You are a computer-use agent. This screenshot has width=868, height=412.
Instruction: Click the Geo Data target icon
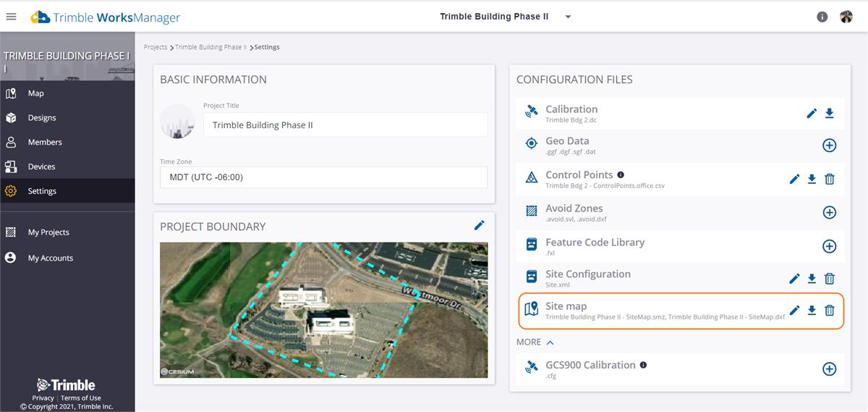tap(532, 143)
